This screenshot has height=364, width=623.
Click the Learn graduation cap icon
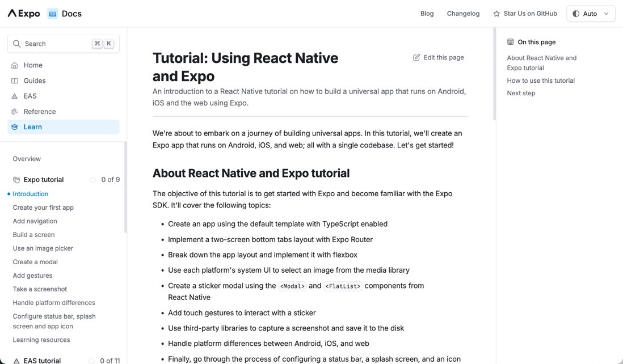point(15,127)
